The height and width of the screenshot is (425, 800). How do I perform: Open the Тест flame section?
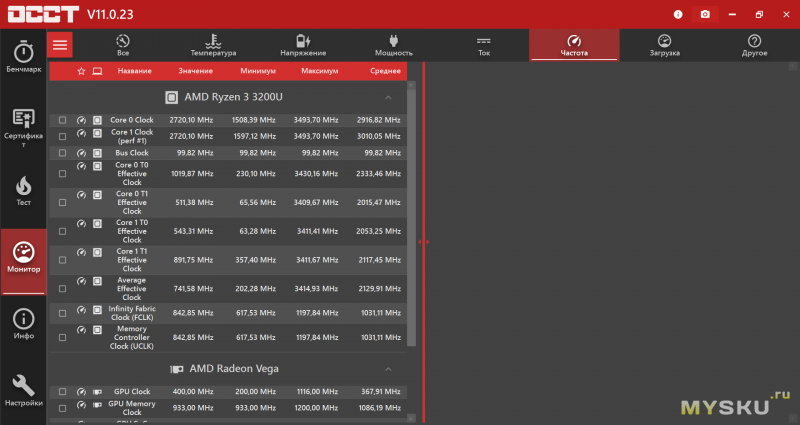pyautogui.click(x=23, y=192)
